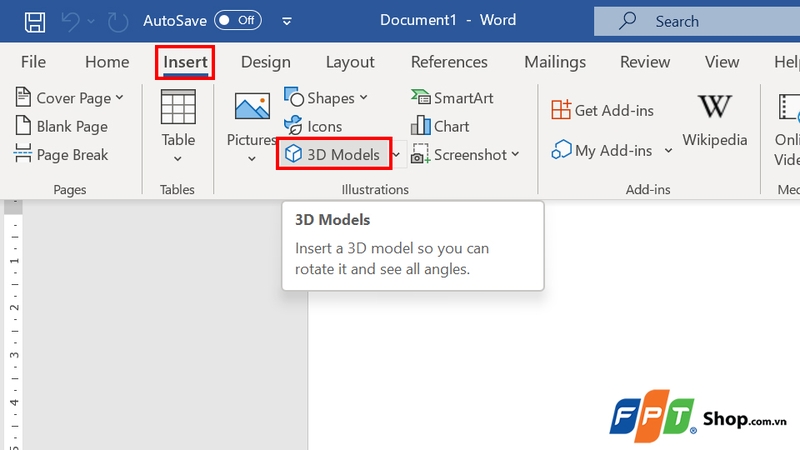Click the 3D Models button

pos(333,155)
